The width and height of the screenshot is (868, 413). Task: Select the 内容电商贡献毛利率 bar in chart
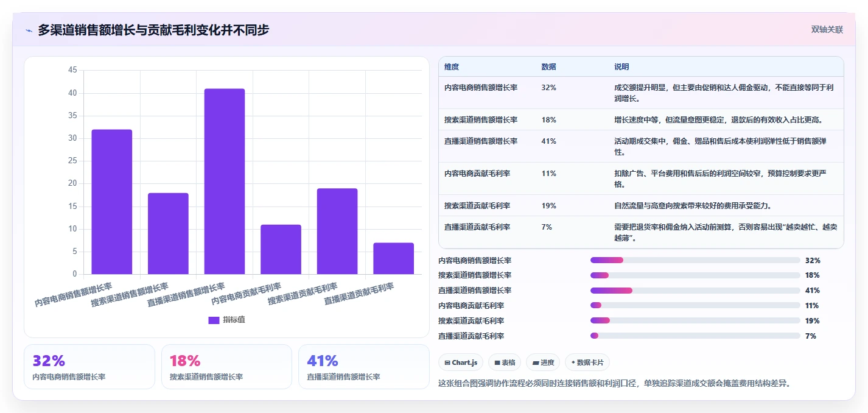point(281,249)
